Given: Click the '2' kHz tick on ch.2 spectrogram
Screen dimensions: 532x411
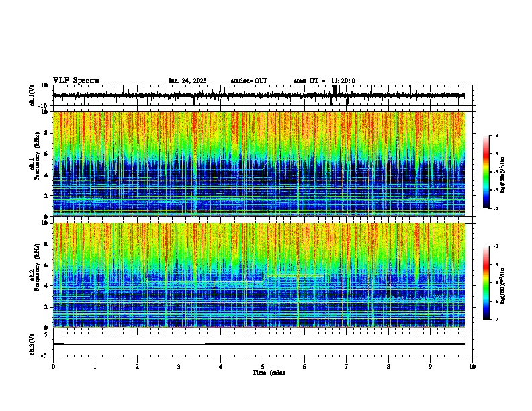Looking at the screenshot, I should [46, 307].
